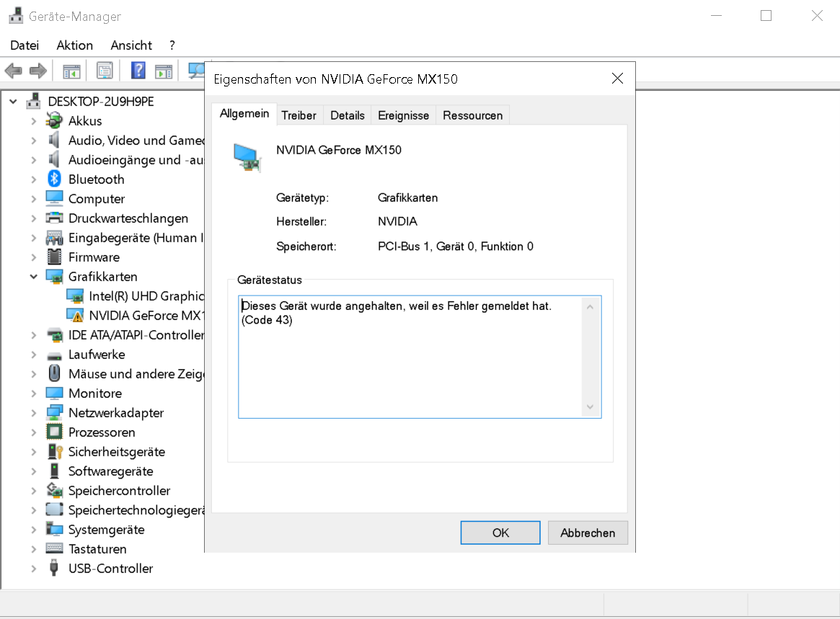Collapse the DESKTOP-2U9H9PE root node

13,101
